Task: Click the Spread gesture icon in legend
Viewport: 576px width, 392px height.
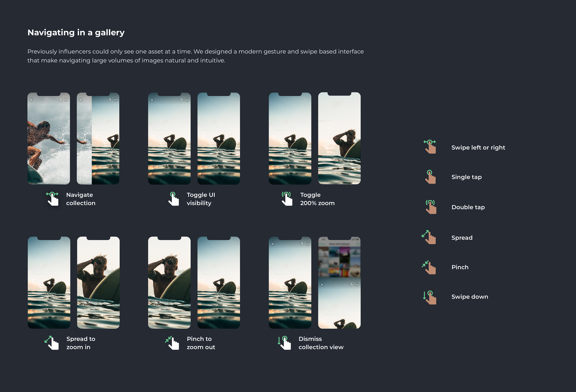Action: [x=429, y=237]
